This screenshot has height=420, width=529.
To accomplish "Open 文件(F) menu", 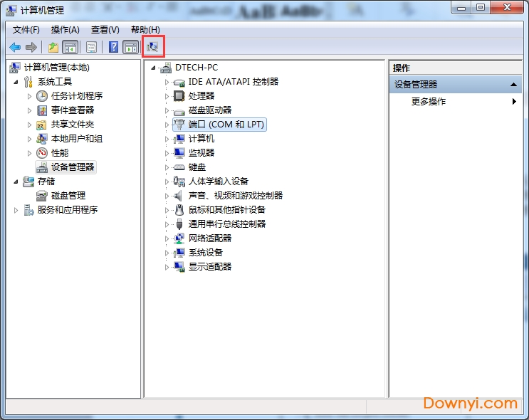I will click(26, 30).
